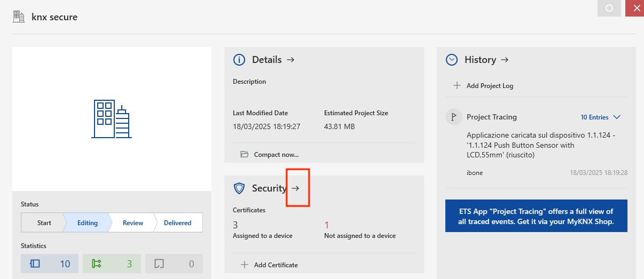Set project status to Review
The width and height of the screenshot is (644, 279).
(x=133, y=223)
